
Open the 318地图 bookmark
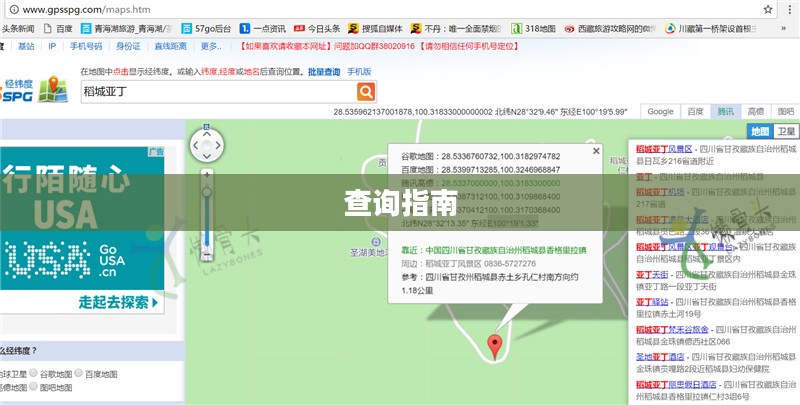point(534,29)
